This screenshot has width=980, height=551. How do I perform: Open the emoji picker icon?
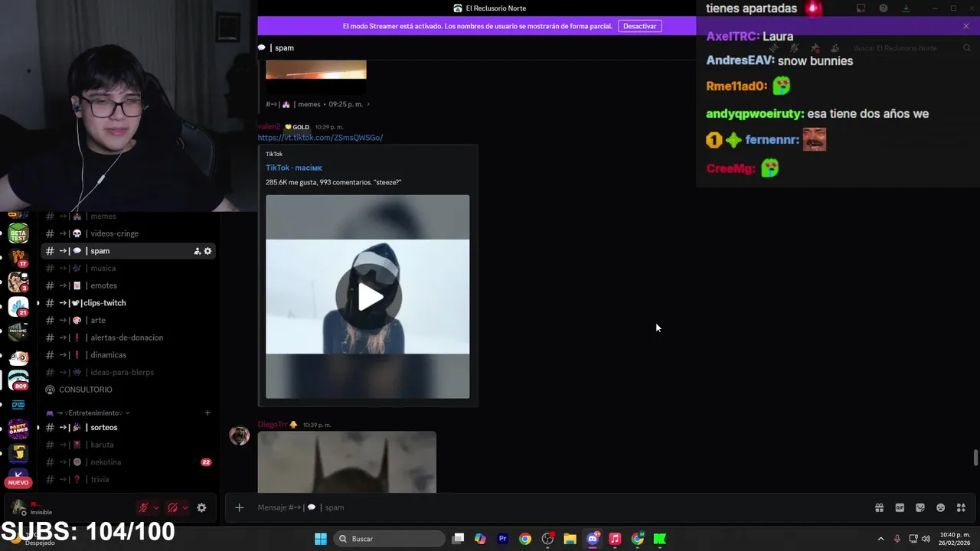(x=941, y=507)
